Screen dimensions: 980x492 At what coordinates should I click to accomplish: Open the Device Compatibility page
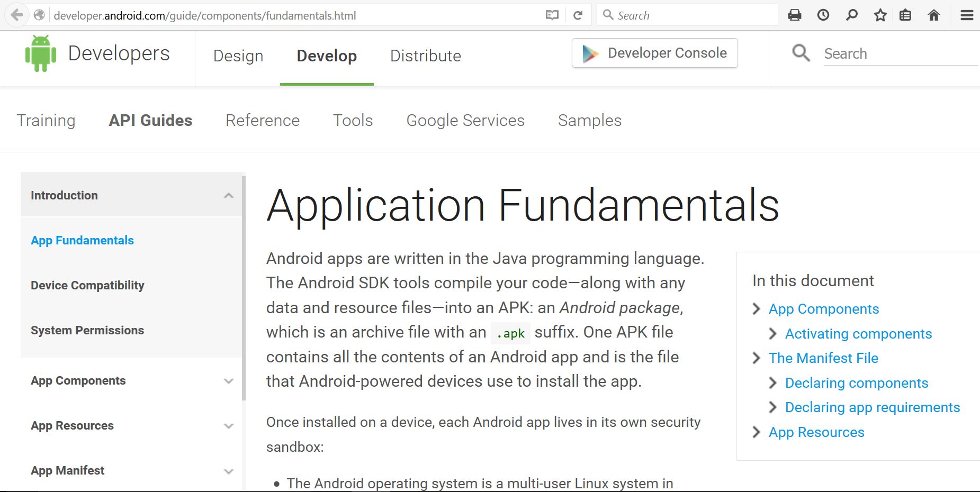pyautogui.click(x=87, y=285)
